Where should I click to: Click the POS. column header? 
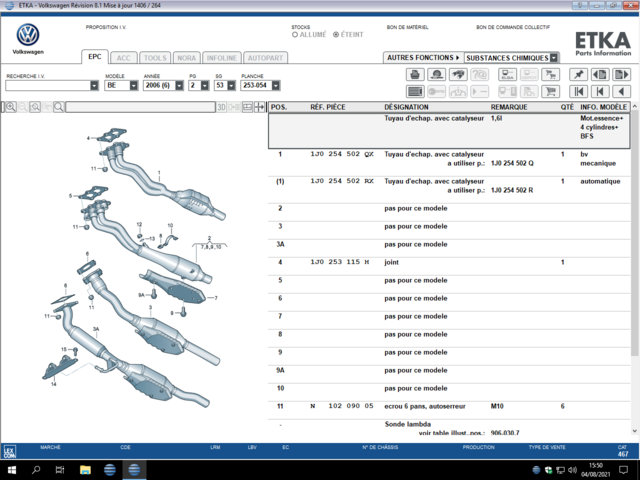(x=279, y=107)
